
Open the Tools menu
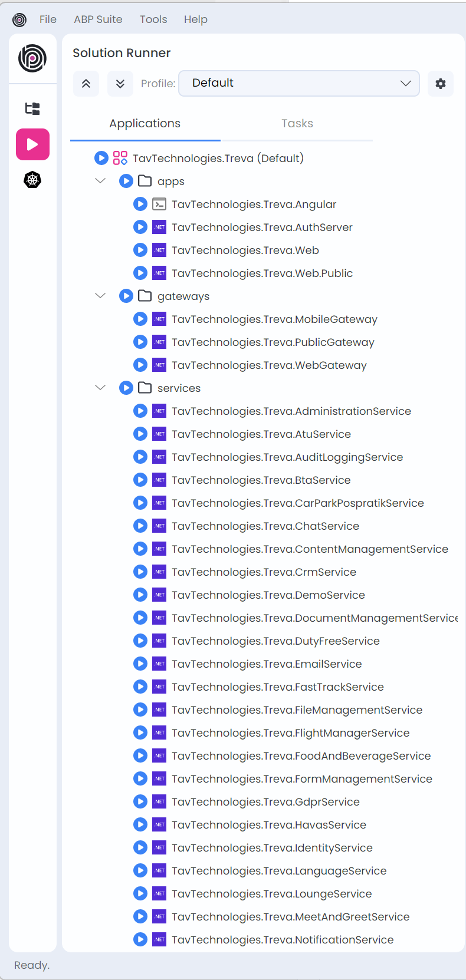[153, 19]
